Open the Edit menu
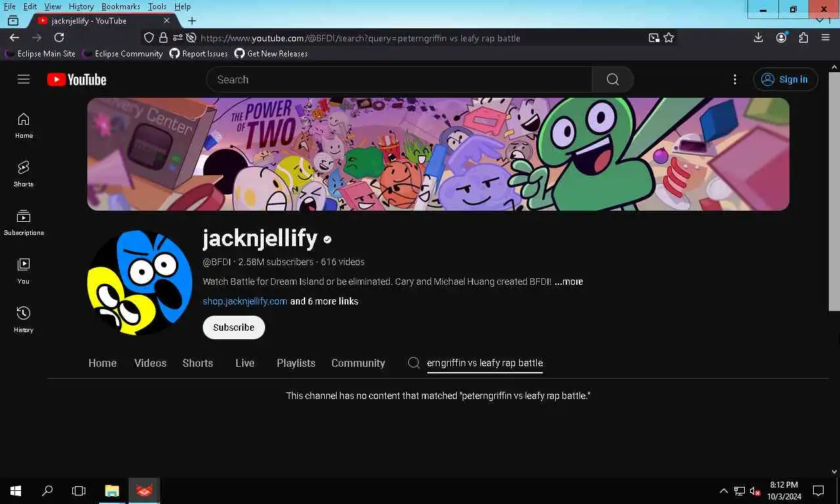Screen dimensions: 840x504 [x=30, y=7]
